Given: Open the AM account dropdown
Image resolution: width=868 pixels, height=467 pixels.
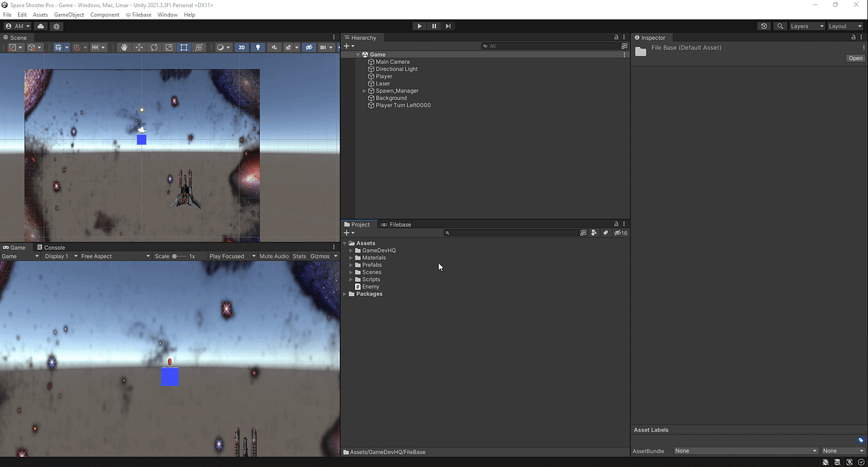Looking at the screenshot, I should pos(18,26).
